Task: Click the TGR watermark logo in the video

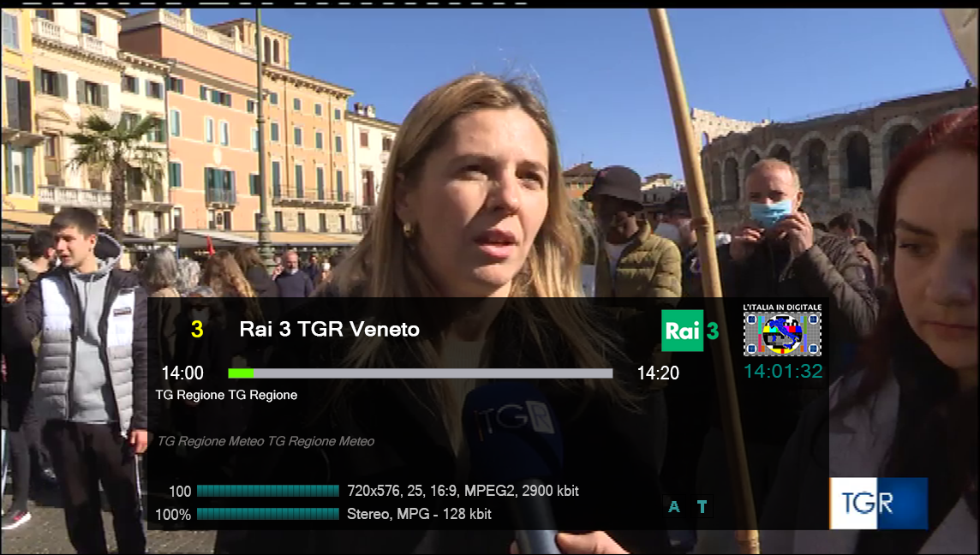Action: pos(878,503)
